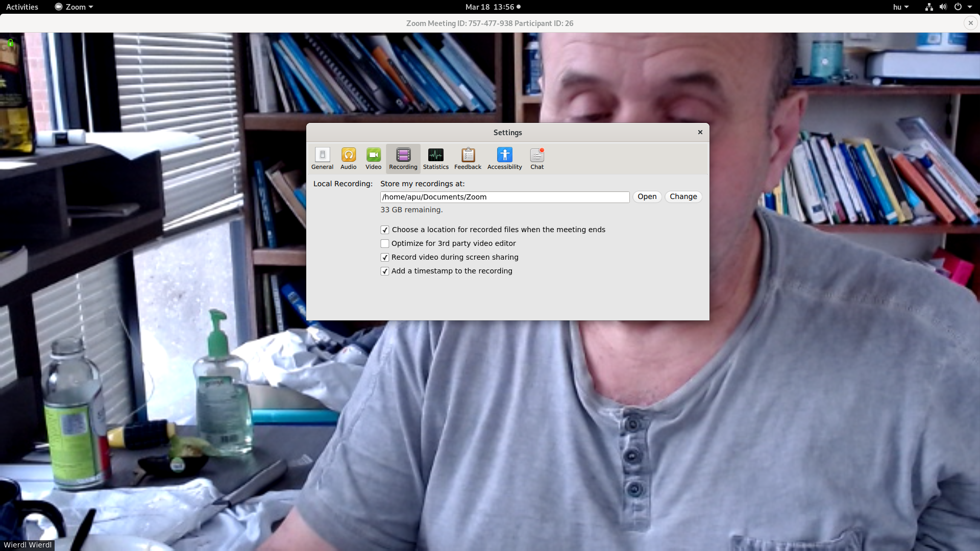The height and width of the screenshot is (551, 980).
Task: Click the network status icon
Action: pyautogui.click(x=929, y=7)
